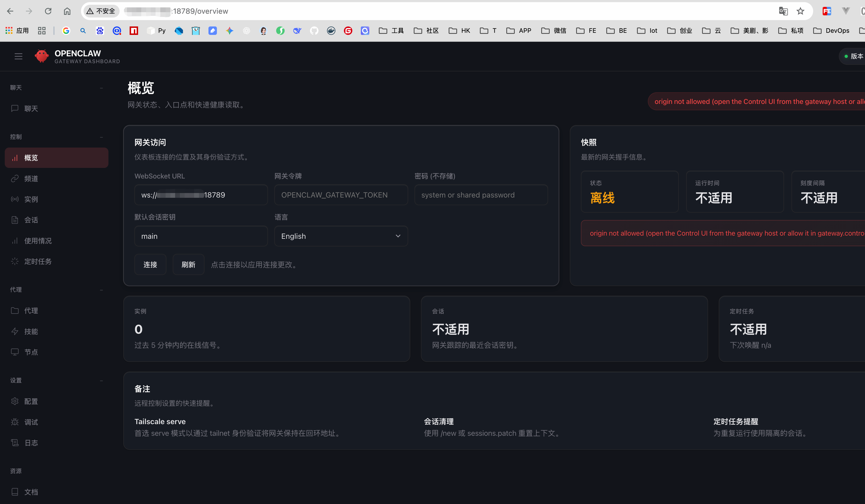This screenshot has width=865, height=504.
Task: Select the Usage (使用情况) sidebar item
Action: click(x=38, y=241)
